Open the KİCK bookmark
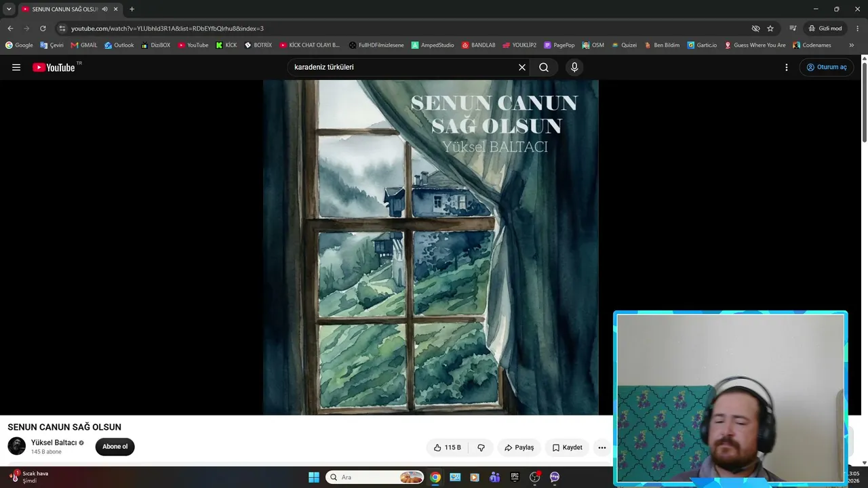The image size is (868, 488). click(226, 45)
